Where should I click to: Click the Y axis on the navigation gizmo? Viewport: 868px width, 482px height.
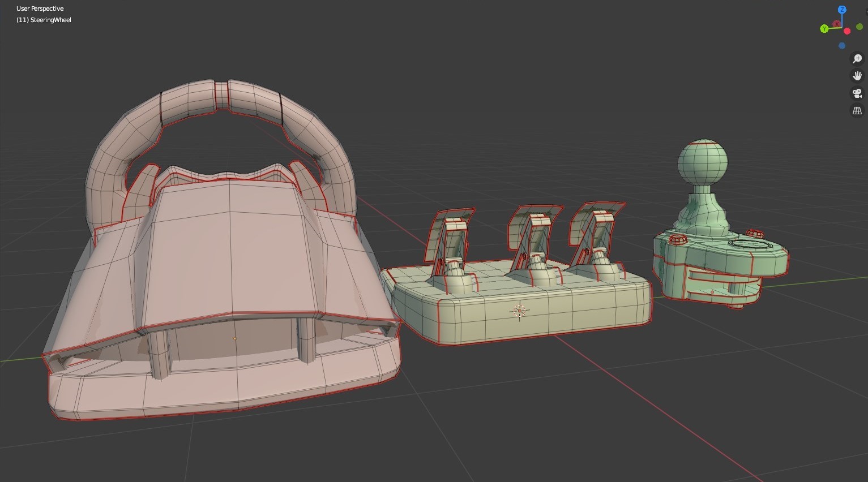(824, 28)
